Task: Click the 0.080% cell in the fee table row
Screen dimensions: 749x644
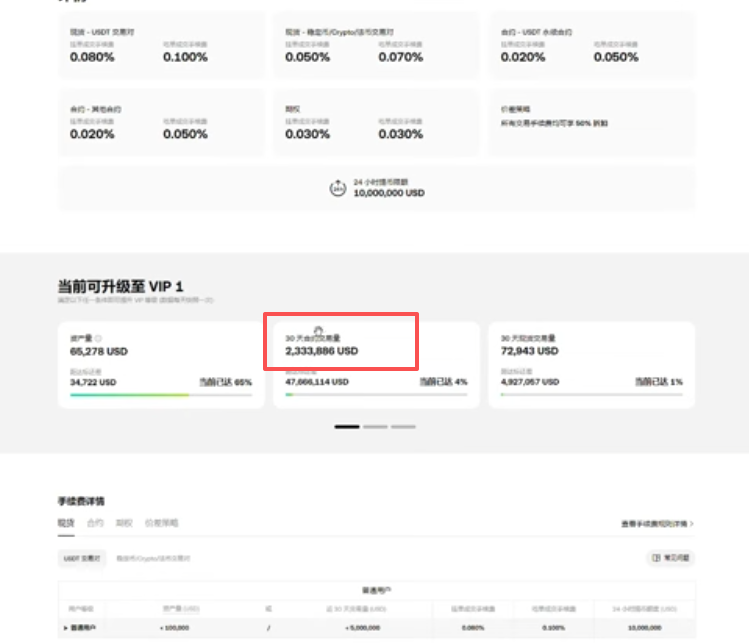Action: pyautogui.click(x=473, y=628)
